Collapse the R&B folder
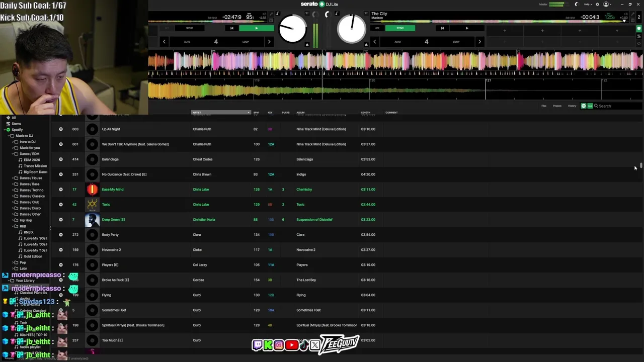Viewport: 644px width, 362px height. point(13,226)
